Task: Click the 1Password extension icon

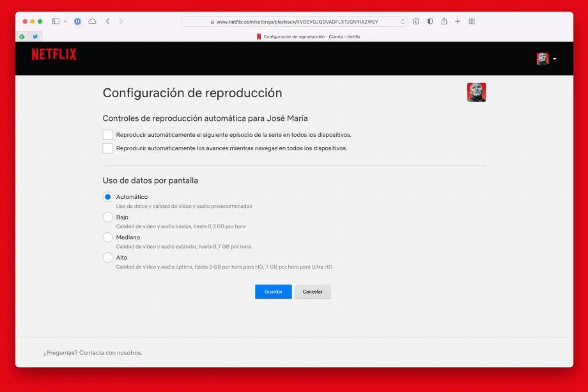Action: click(x=77, y=21)
